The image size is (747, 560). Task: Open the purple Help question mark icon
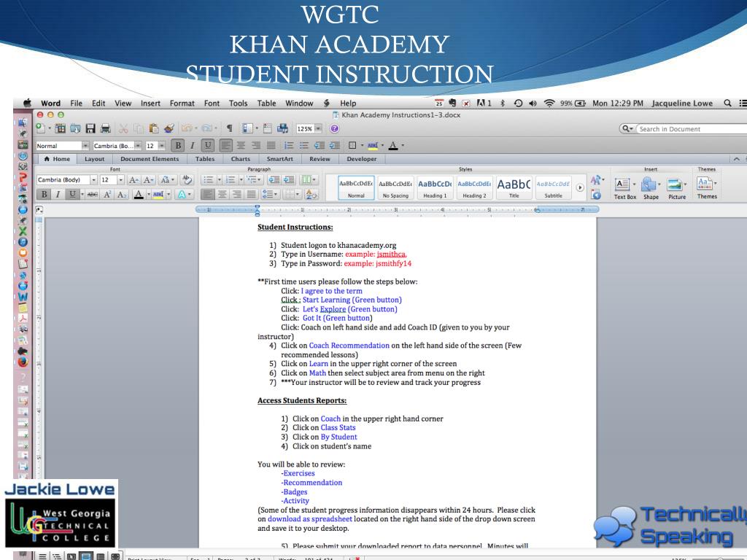coord(334,128)
